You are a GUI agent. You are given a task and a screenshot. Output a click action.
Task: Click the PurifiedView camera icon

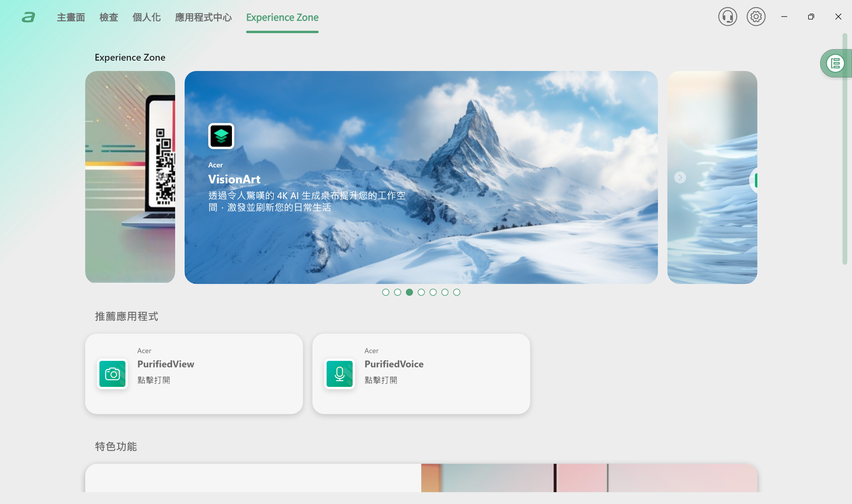point(112,374)
